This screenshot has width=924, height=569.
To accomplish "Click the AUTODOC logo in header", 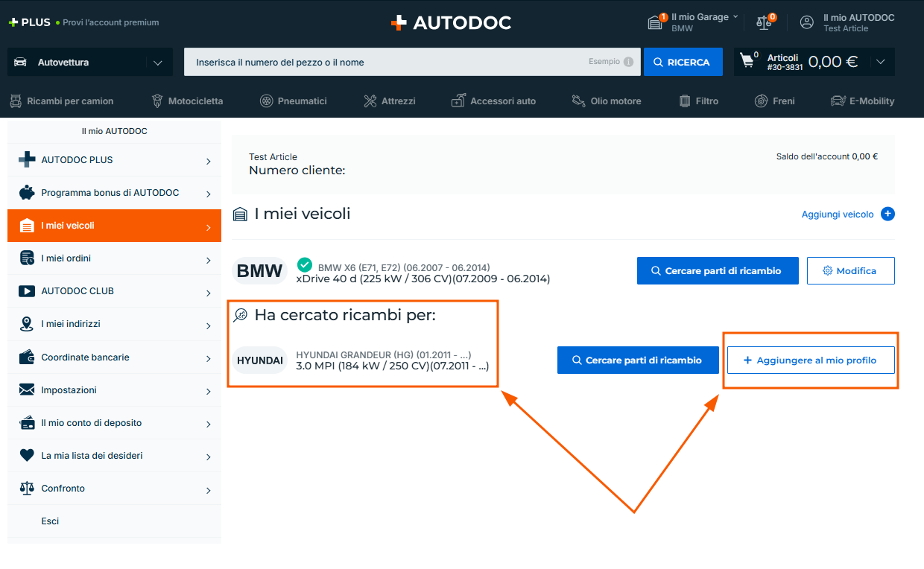I will 451,22.
